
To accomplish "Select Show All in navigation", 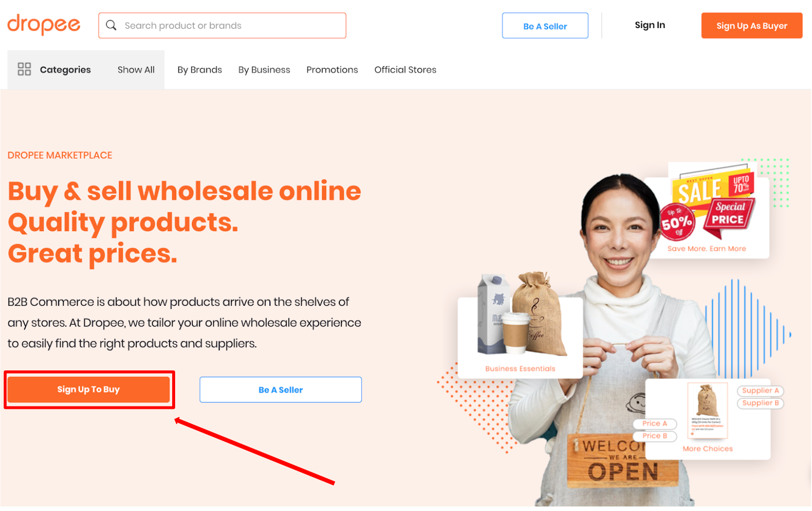I will click(x=136, y=70).
